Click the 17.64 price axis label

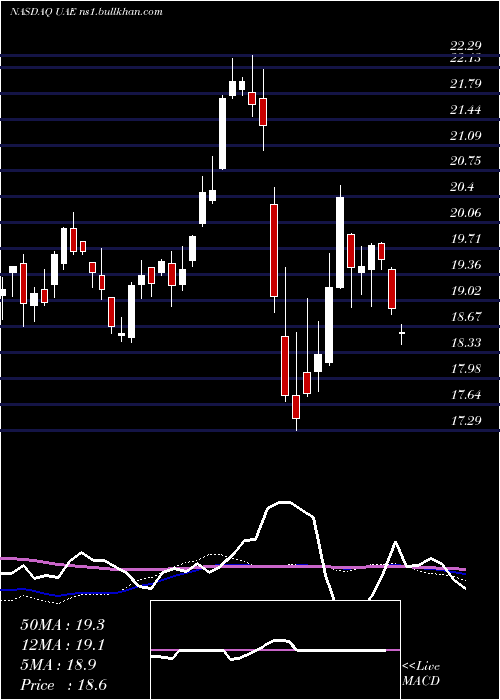[466, 394]
